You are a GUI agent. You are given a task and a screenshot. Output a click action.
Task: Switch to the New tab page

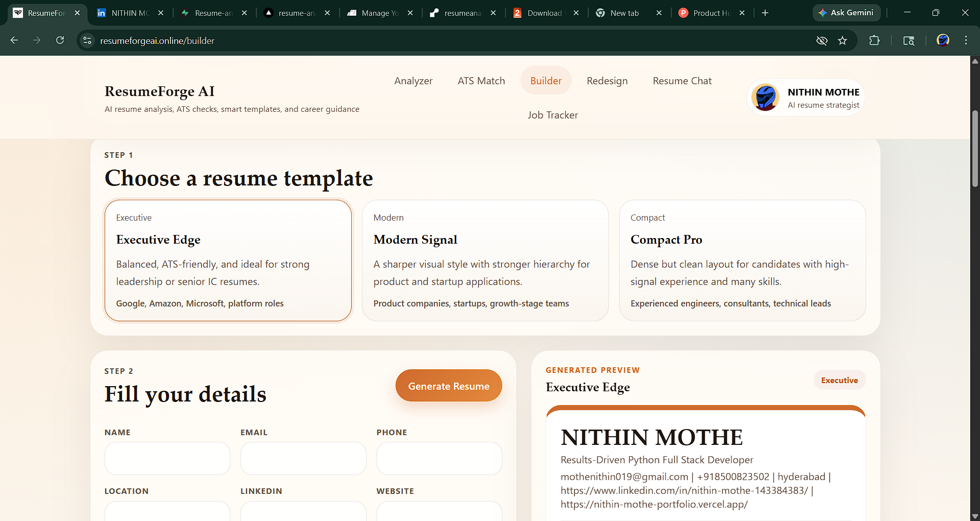tap(624, 13)
